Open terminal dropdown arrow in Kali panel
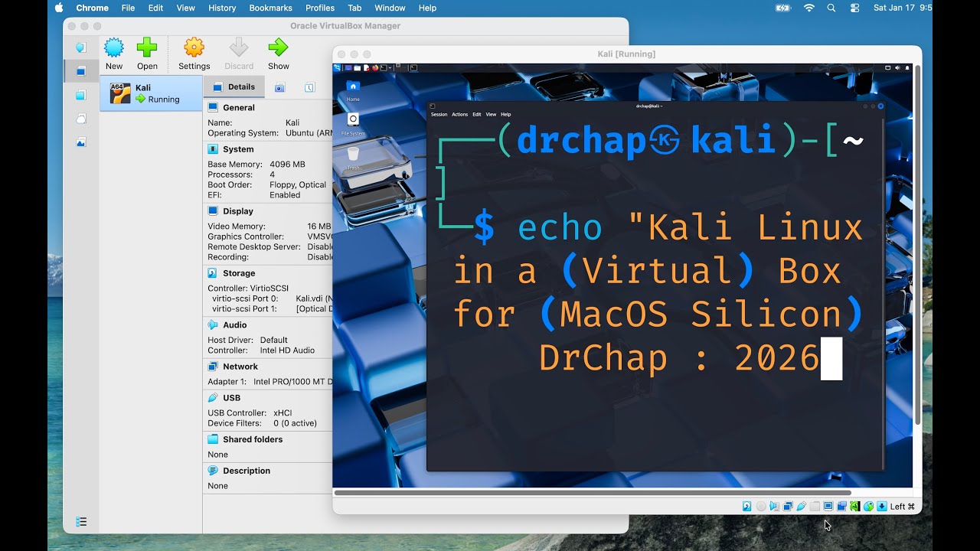 click(x=390, y=68)
